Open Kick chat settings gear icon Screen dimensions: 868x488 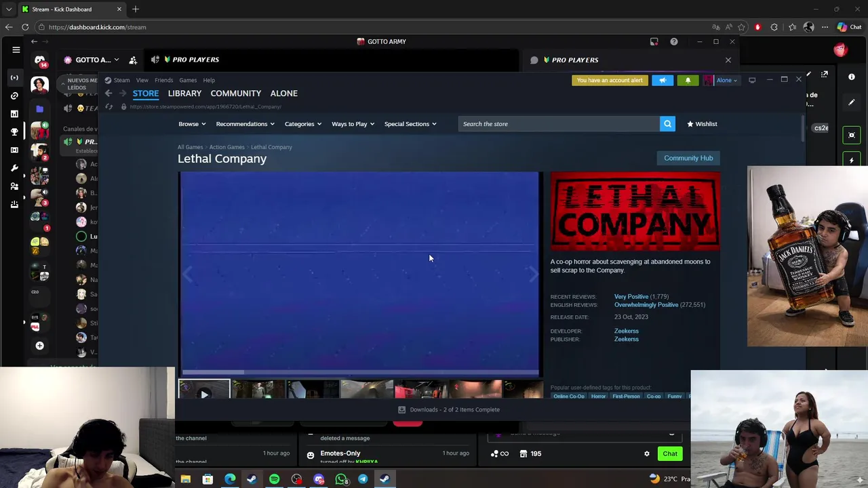pyautogui.click(x=647, y=453)
